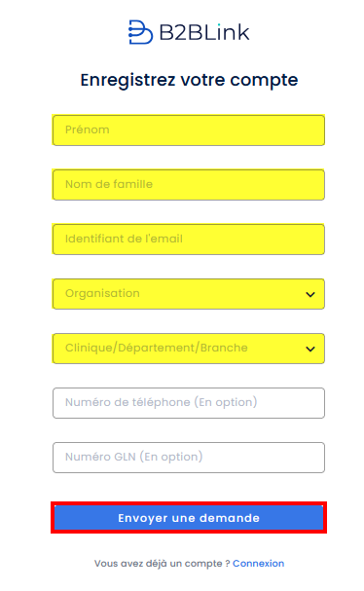Click the Vous avez déjà un compte text
The image size is (364, 591).
click(x=162, y=564)
